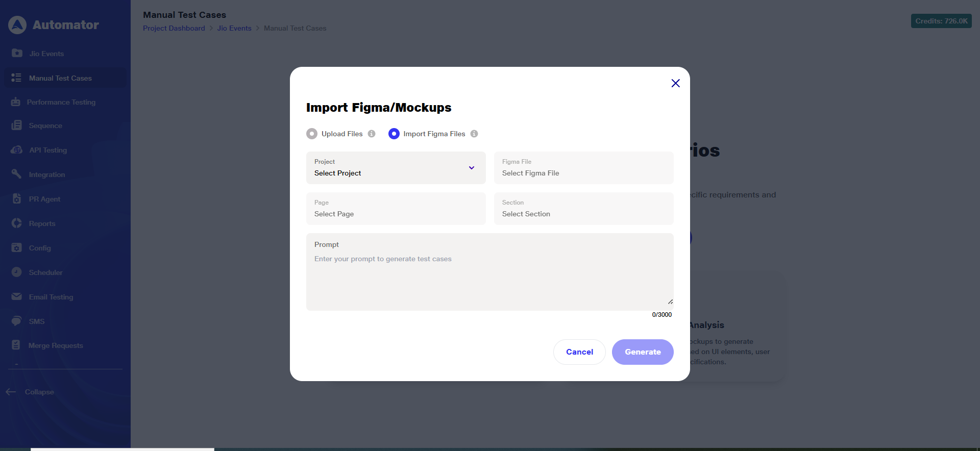The height and width of the screenshot is (451, 980).
Task: Open the Select Figma File dropdown
Action: point(583,168)
